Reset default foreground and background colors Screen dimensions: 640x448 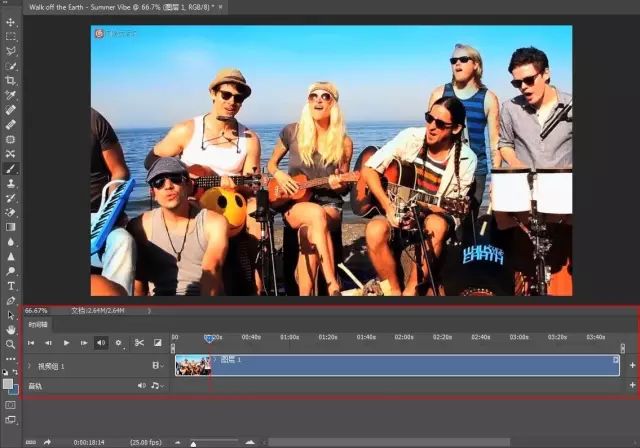coord(5,372)
